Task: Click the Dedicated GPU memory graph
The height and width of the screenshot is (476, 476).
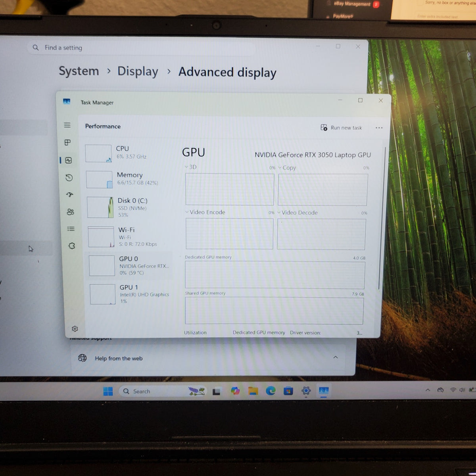Action: point(274,275)
